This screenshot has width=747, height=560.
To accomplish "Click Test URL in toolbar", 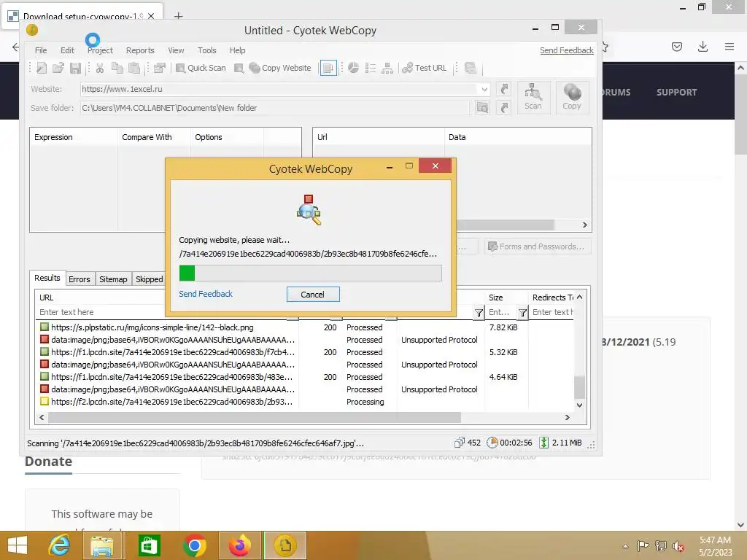I will point(425,68).
